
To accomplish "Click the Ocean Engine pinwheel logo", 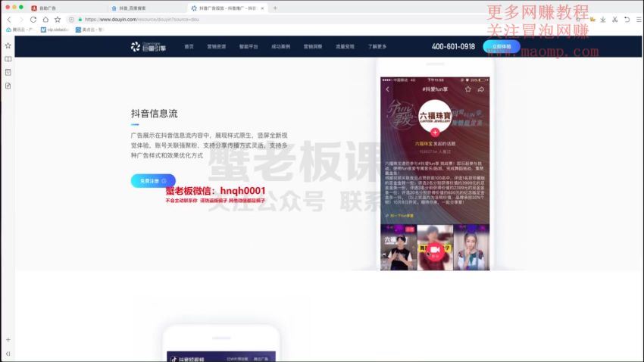I will pyautogui.click(x=135, y=46).
